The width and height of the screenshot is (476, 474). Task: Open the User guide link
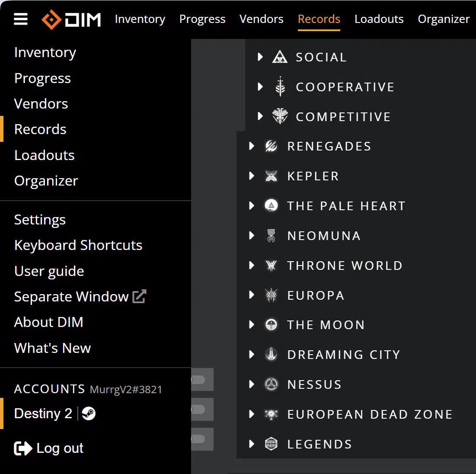click(49, 271)
